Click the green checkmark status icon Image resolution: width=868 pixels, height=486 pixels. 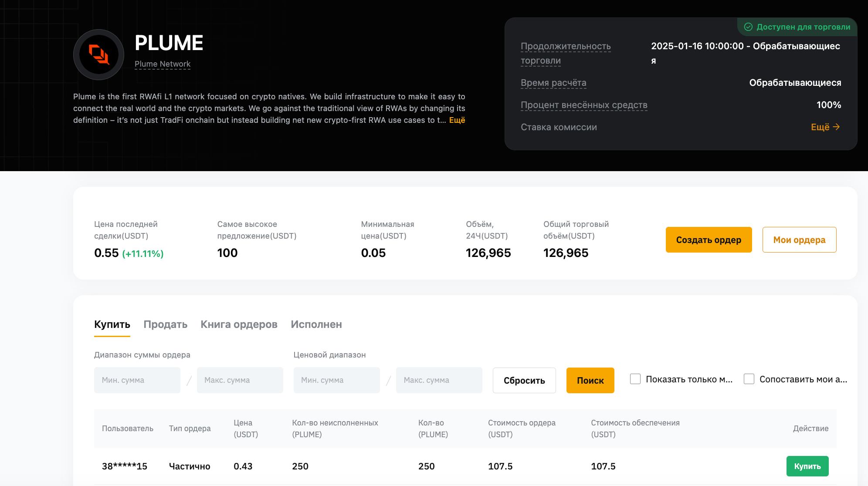(748, 27)
